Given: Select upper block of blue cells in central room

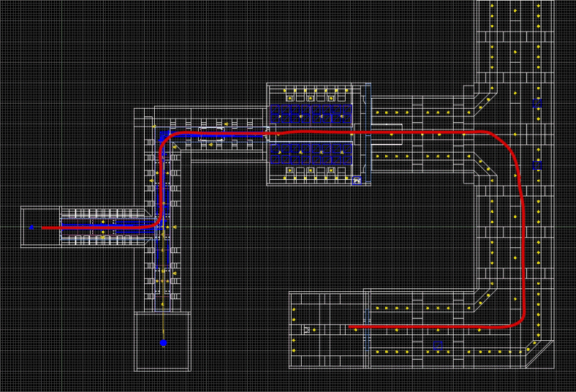Looking at the screenshot, I should click(x=311, y=114).
